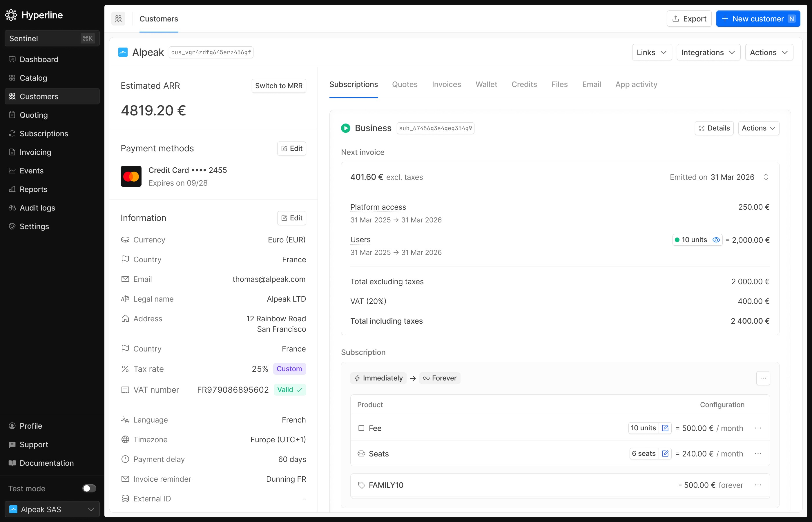Switch to the Invoices tab
The image size is (812, 522).
[446, 84]
